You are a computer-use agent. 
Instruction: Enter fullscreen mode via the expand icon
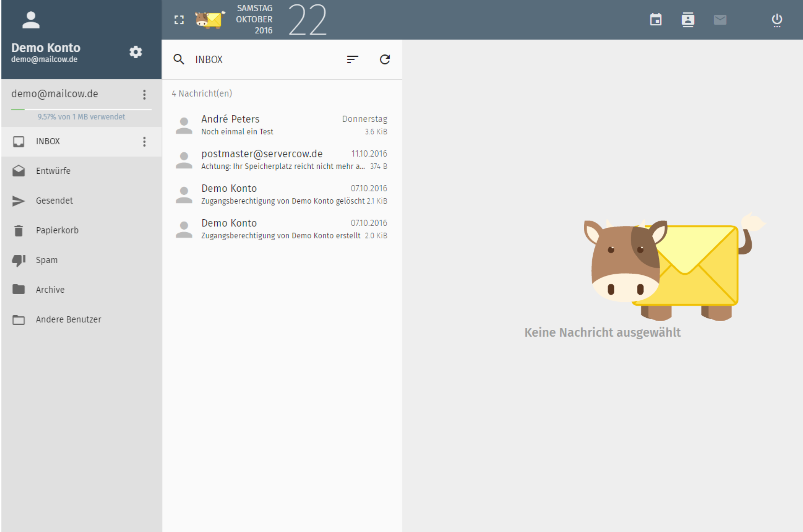pyautogui.click(x=179, y=19)
